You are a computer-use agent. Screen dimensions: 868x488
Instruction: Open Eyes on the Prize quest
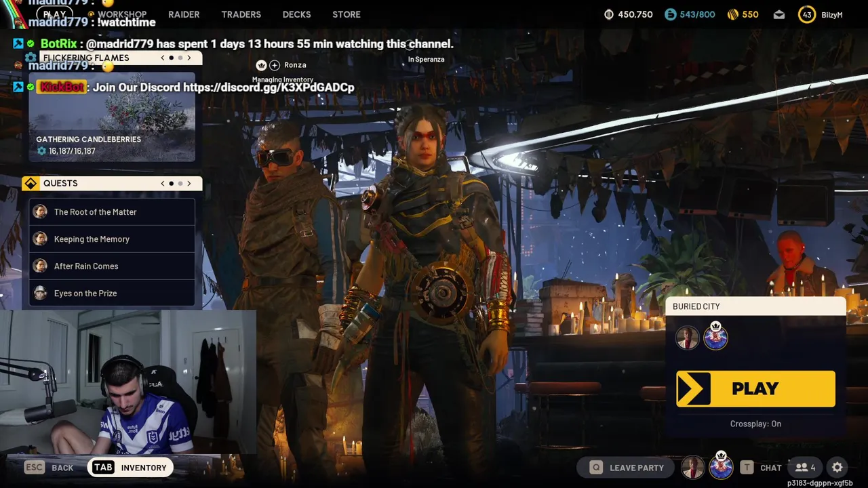112,293
